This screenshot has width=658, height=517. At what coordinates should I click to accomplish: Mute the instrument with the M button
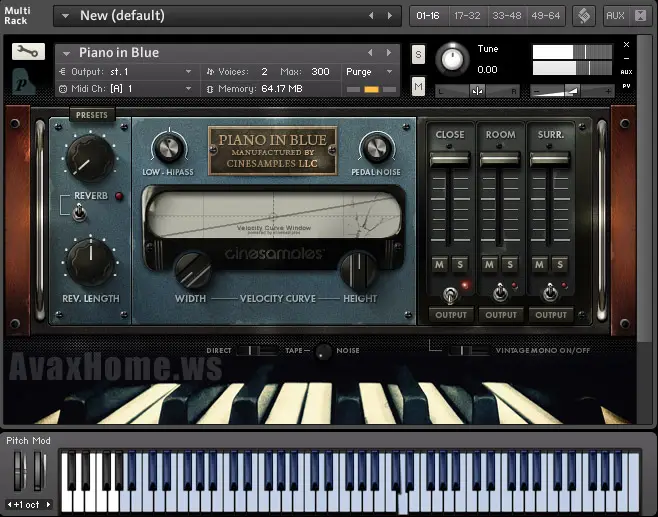click(x=418, y=86)
